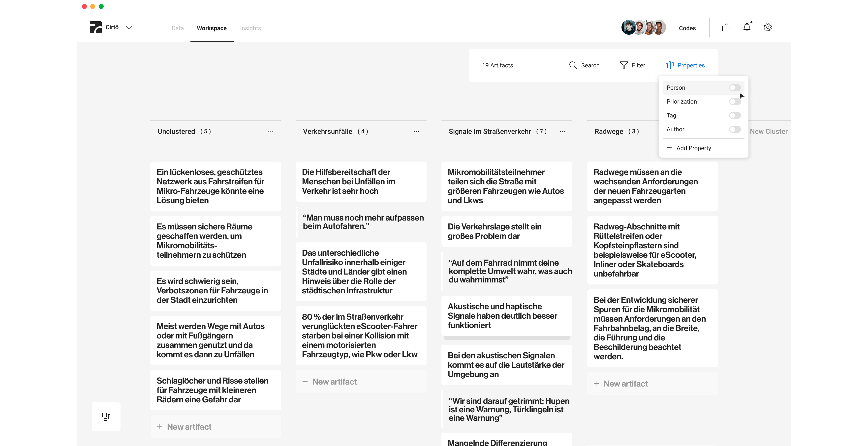Open card 'Akustische und haptische Signale'
This screenshot has height=446, width=868.
tap(507, 316)
